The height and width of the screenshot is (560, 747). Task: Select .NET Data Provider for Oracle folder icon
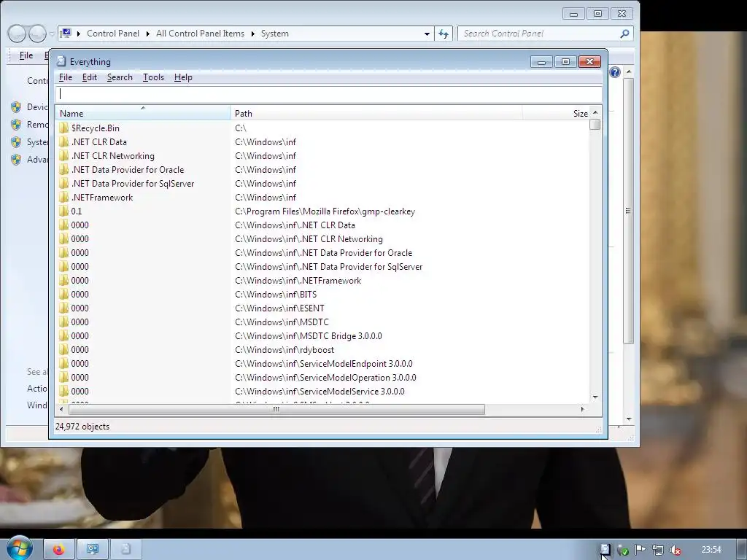tap(64, 169)
